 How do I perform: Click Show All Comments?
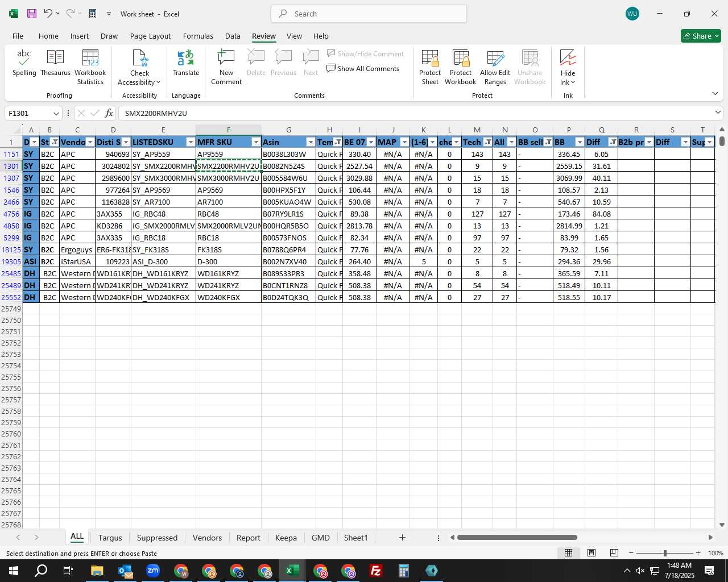pyautogui.click(x=363, y=69)
